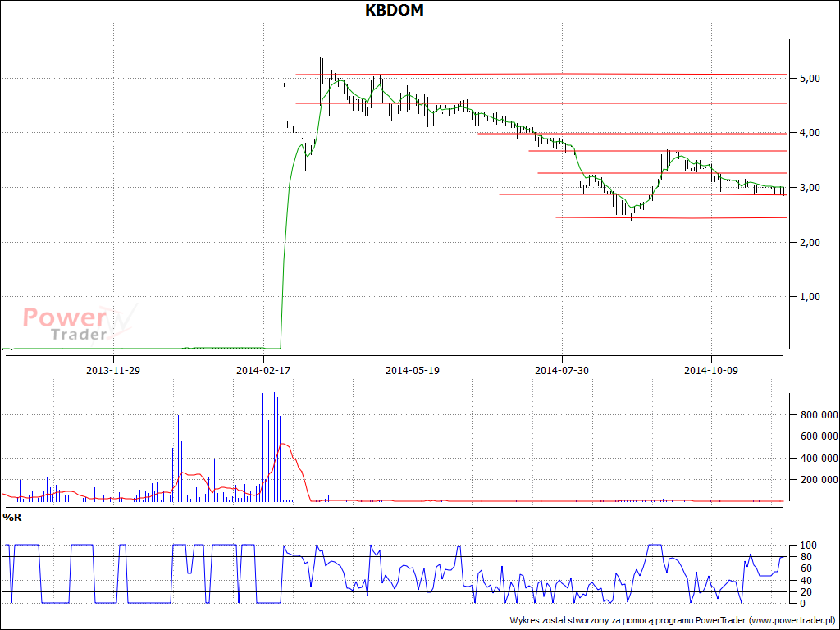This screenshot has height=630, width=840.
Task: Click the KBDOM chart title
Action: [395, 10]
